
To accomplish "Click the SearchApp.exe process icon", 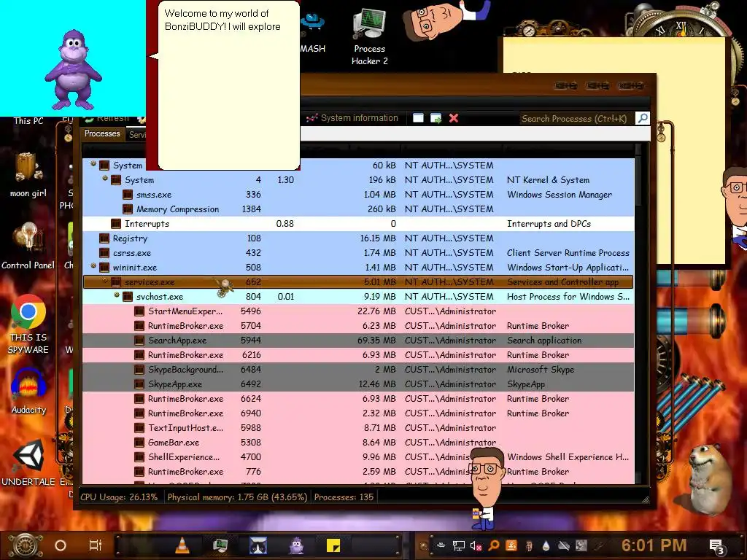I will point(139,341).
